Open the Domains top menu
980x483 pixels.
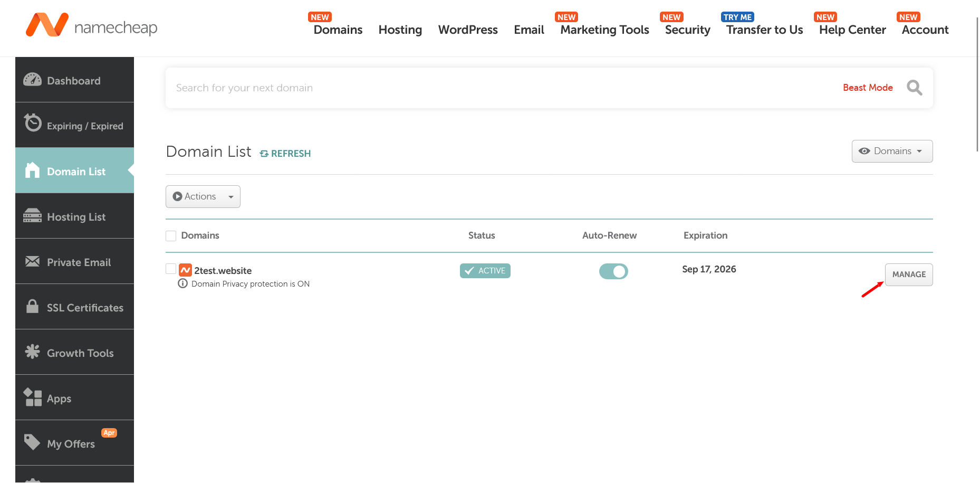click(x=338, y=30)
